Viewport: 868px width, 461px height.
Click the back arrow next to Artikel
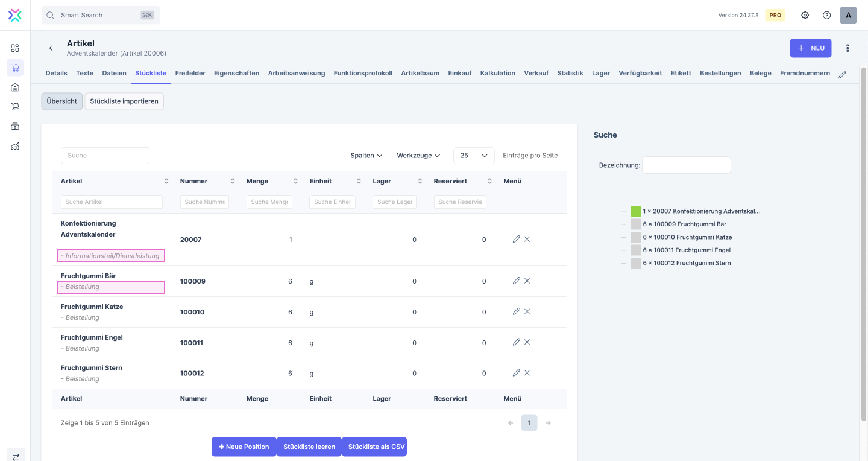[51, 48]
